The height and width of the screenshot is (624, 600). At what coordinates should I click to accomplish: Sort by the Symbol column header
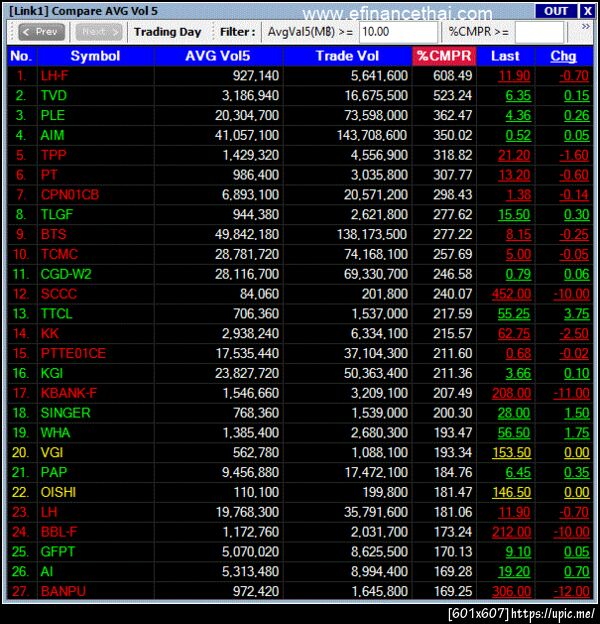(x=95, y=56)
